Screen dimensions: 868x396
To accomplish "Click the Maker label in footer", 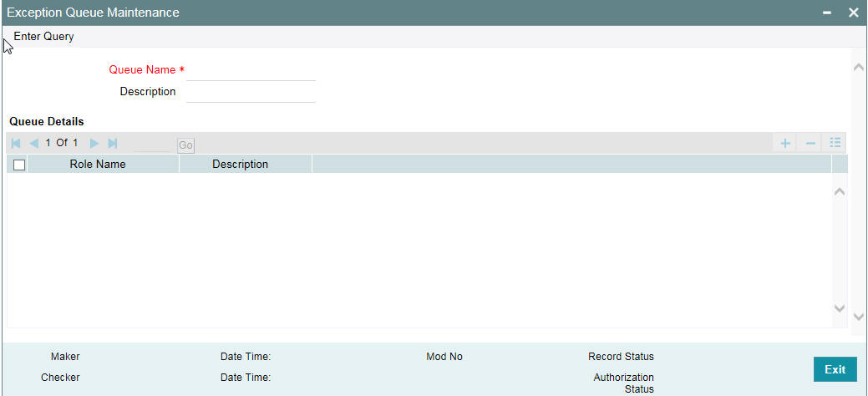I will pos(65,357).
